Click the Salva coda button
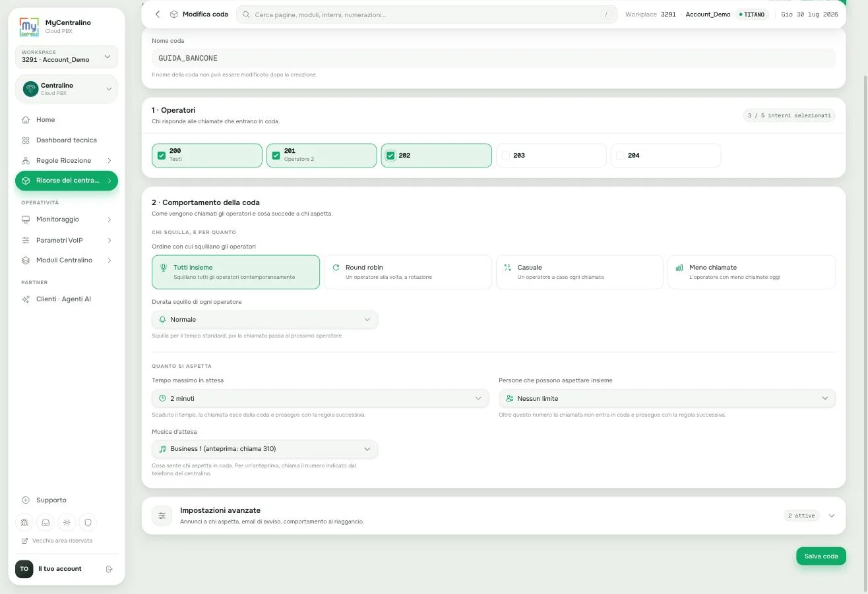This screenshot has height=594, width=868. tap(821, 556)
